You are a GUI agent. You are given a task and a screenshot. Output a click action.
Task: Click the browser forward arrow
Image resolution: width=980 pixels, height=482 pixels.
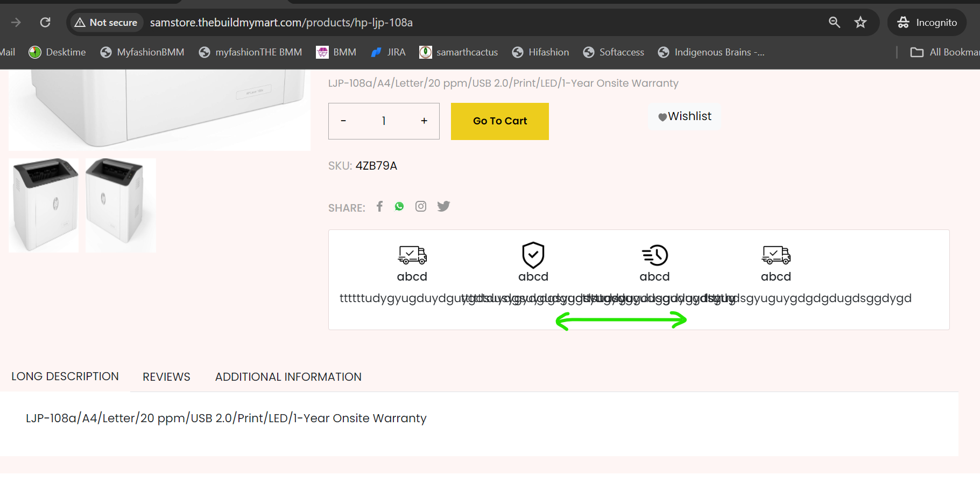(16, 22)
